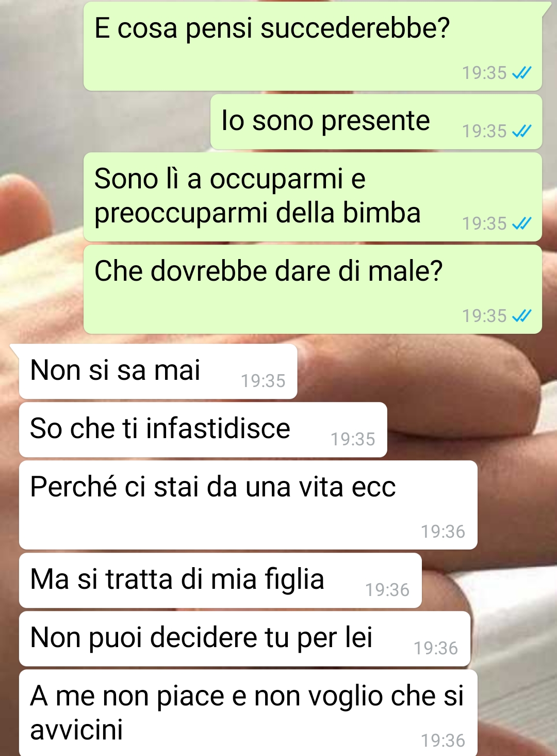Tap 19:36 timestamp on "Perché ci stai" message
Image resolution: width=557 pixels, height=756 pixels.
(443, 532)
